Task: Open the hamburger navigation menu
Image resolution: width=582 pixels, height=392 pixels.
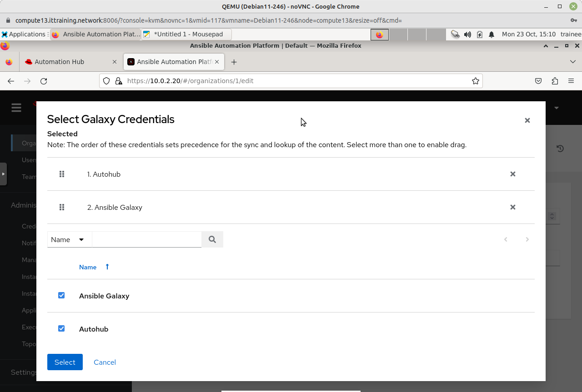Action: coord(16,108)
